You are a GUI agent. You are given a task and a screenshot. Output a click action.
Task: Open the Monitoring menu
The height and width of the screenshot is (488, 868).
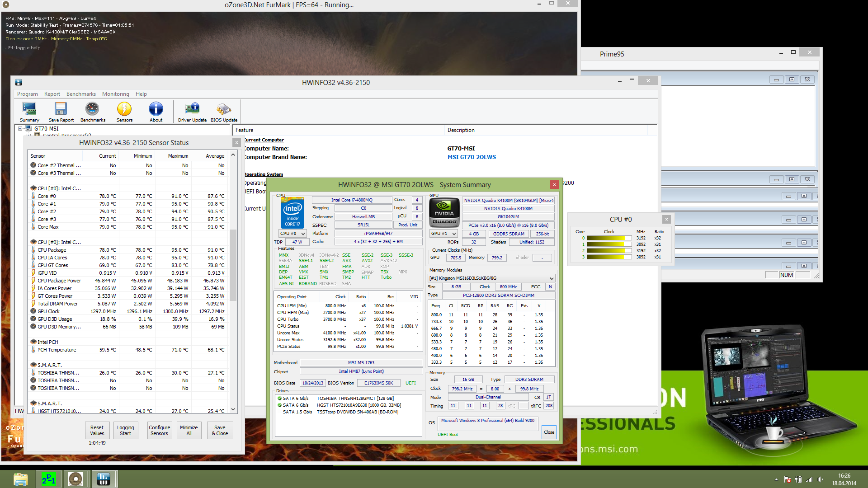click(x=115, y=94)
